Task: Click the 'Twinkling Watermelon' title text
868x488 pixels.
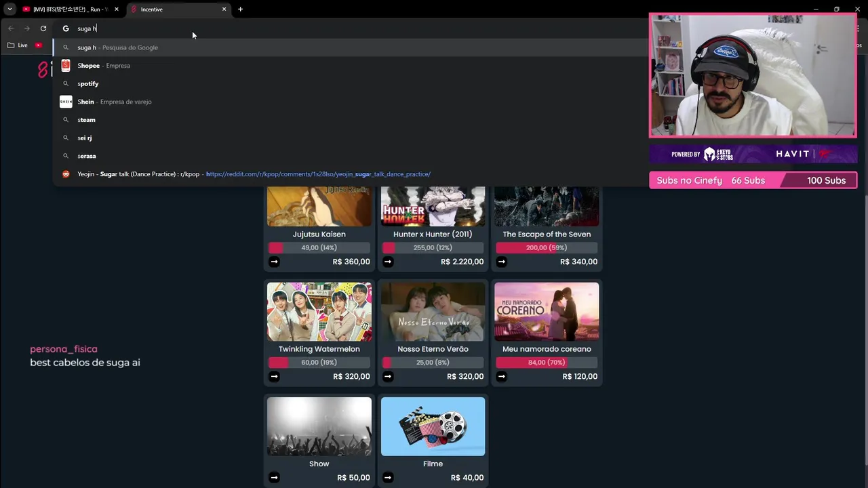Action: (x=319, y=349)
